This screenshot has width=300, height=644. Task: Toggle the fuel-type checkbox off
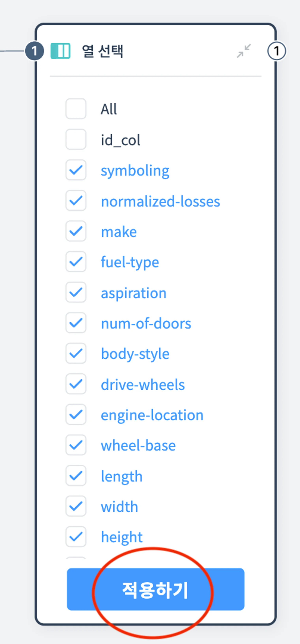(76, 262)
